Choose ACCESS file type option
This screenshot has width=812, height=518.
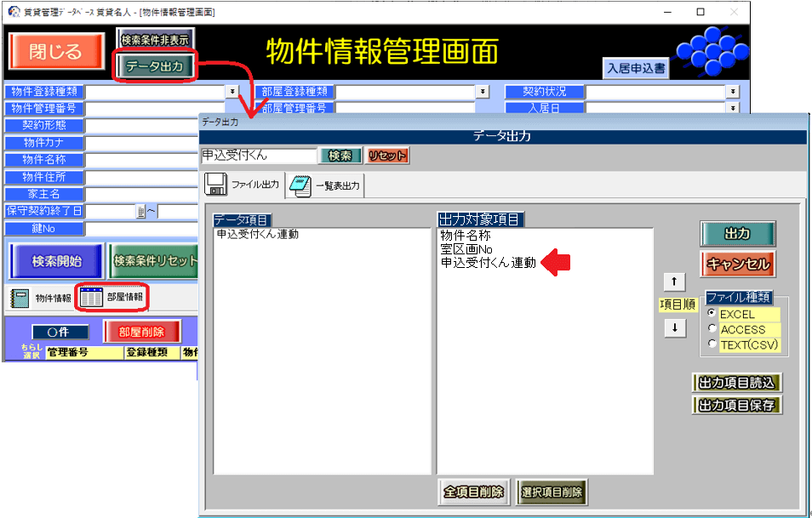(x=712, y=329)
